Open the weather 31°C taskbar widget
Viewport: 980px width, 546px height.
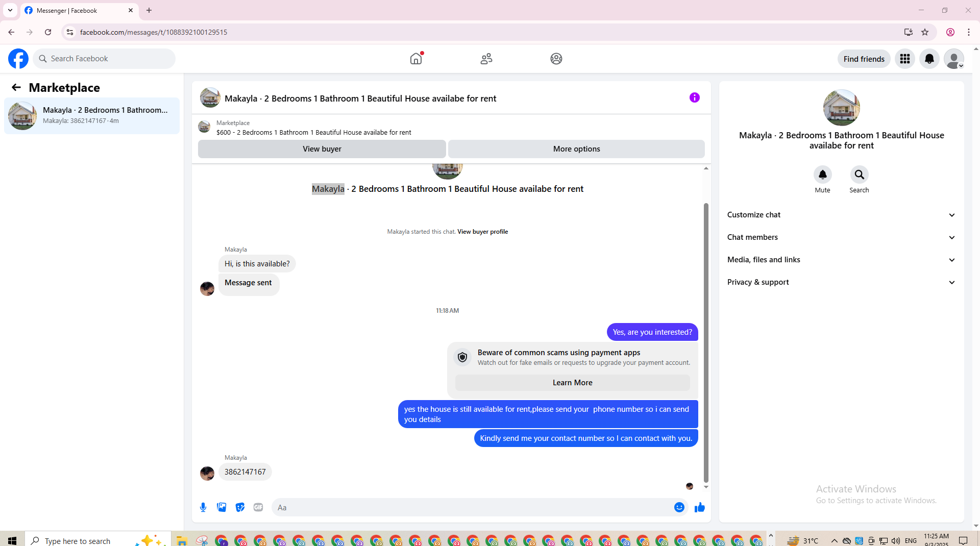(x=803, y=540)
